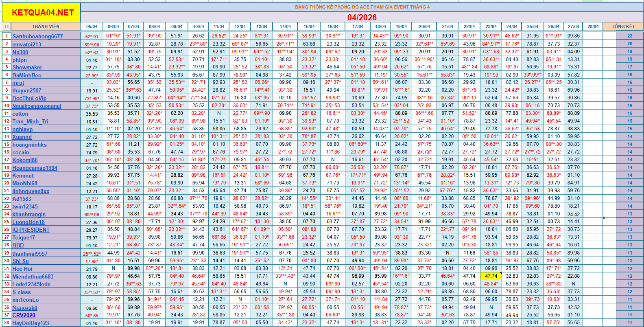This screenshot has width=644, height=327.
Task: Open member link linhnguyen8xx
Action: point(31,191)
